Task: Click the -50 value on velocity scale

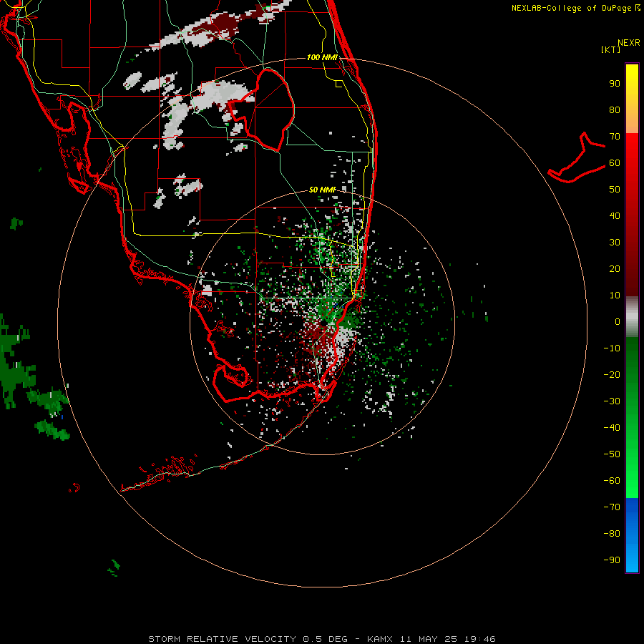Action: click(x=612, y=454)
